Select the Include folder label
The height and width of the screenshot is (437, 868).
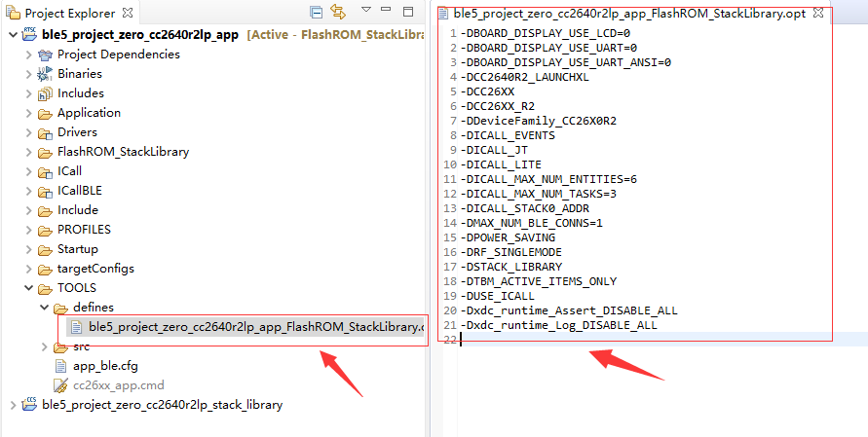(78, 210)
